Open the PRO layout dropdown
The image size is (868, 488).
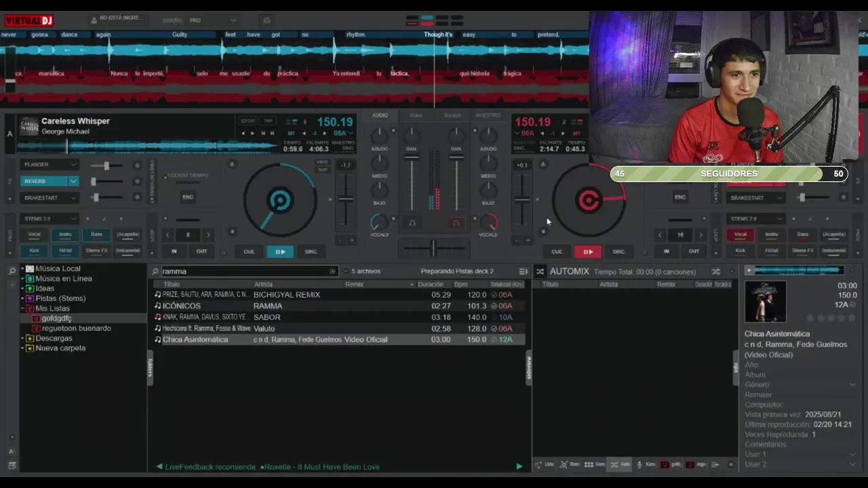212,20
